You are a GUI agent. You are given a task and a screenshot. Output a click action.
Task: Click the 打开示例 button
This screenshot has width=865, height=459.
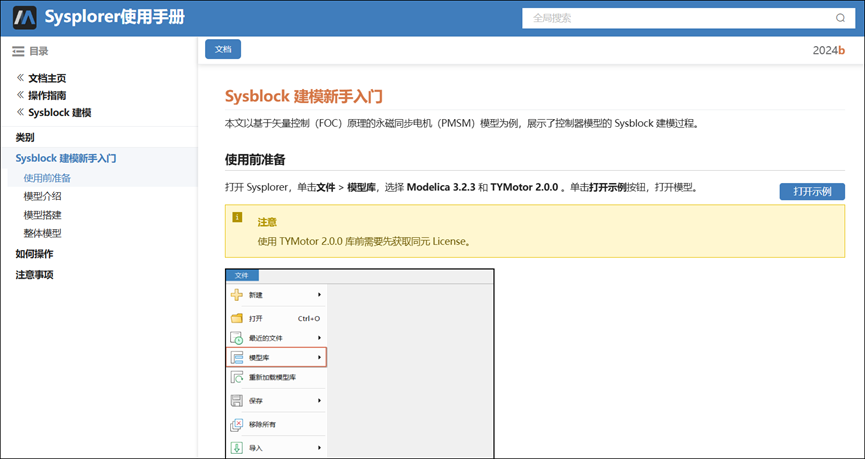[812, 191]
